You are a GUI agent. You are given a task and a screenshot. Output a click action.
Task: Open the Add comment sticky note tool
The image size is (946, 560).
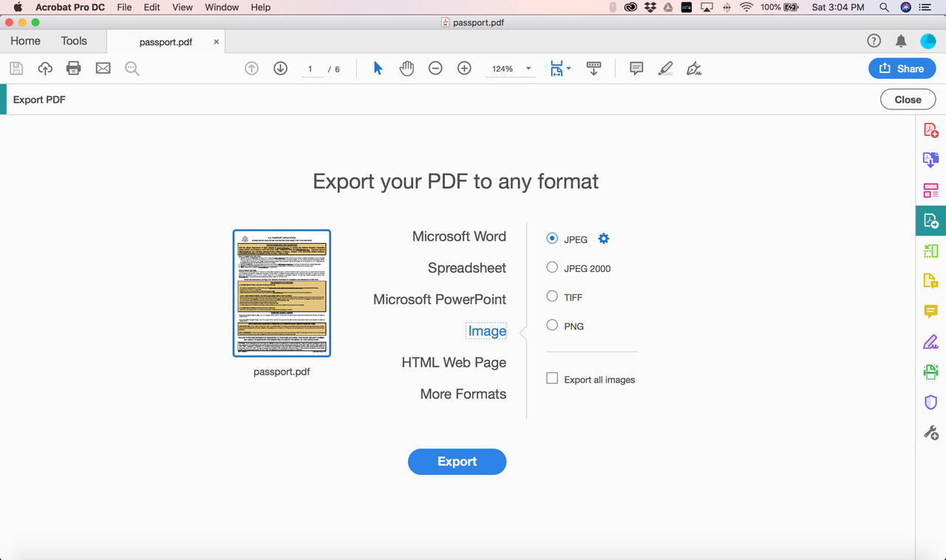(636, 69)
